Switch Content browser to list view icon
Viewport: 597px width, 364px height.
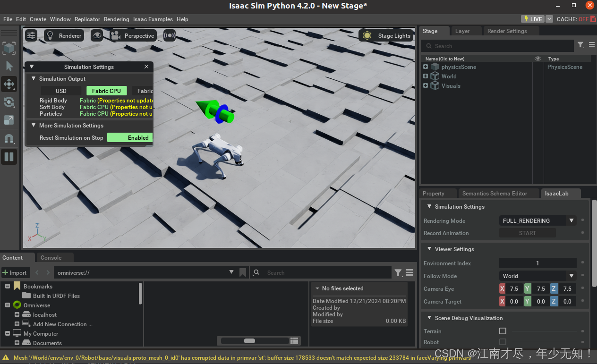[x=294, y=341]
